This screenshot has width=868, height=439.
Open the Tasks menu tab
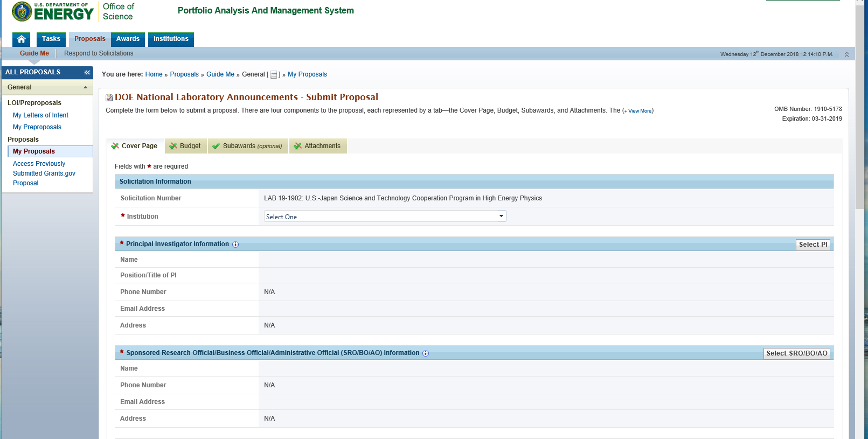(x=51, y=39)
